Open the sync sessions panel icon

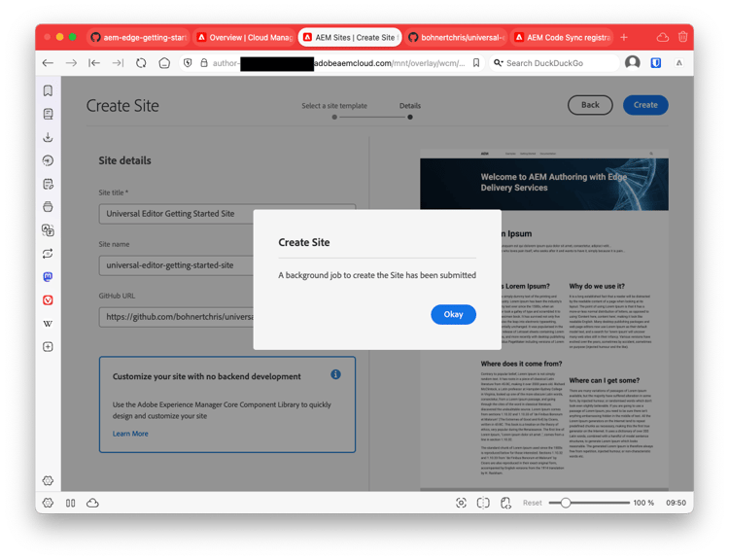point(48,254)
